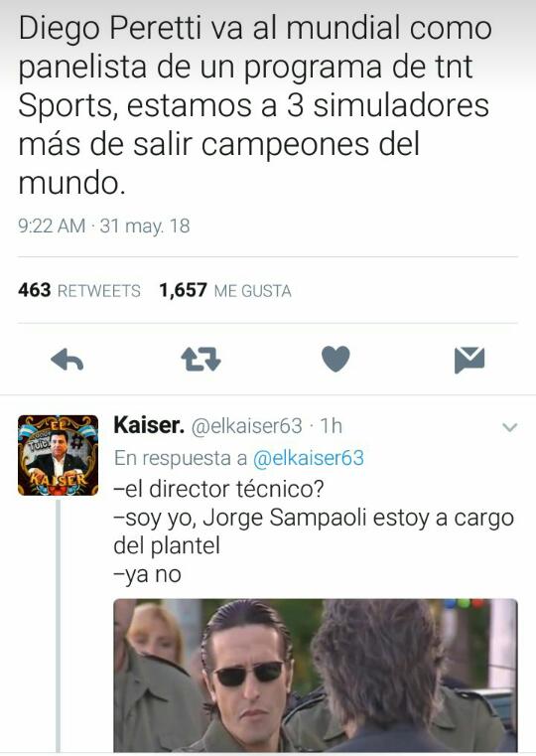View the 463 retweets list
The width and height of the screenshot is (536, 756).
coord(79,290)
